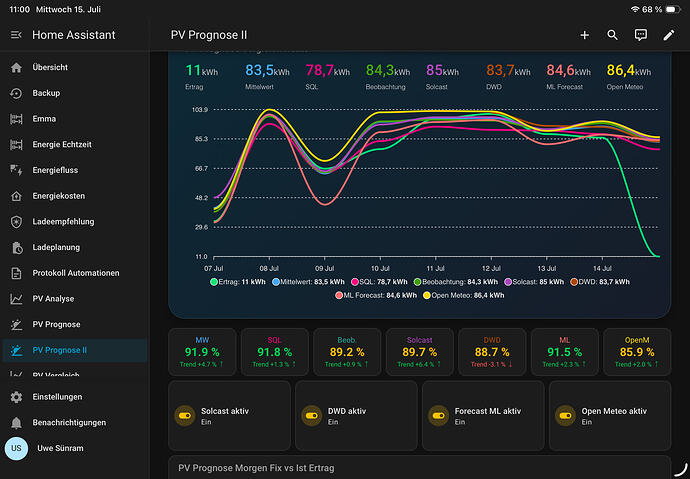Viewport: 690px width, 479px height.
Task: Click the 08 Jul axis label
Action: point(269,268)
